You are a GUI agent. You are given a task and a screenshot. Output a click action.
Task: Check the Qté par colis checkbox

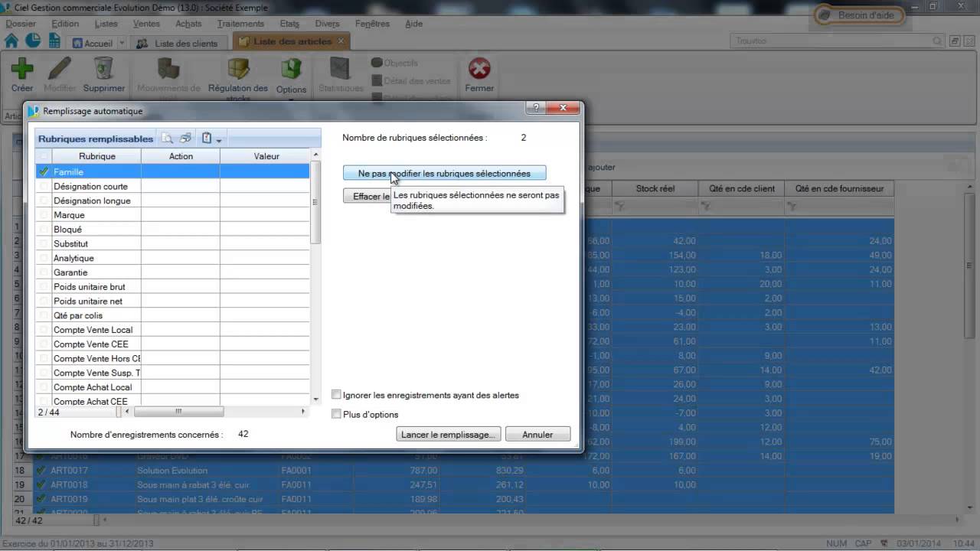[44, 315]
